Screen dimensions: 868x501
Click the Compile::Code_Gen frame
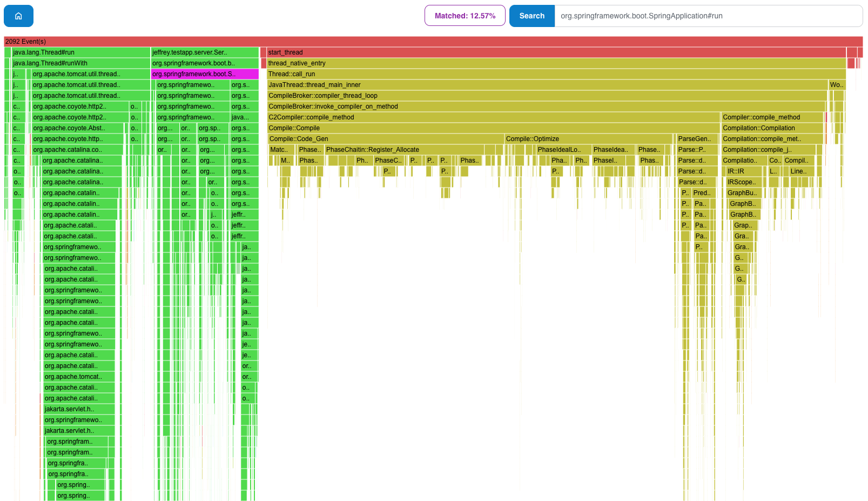tap(386, 139)
